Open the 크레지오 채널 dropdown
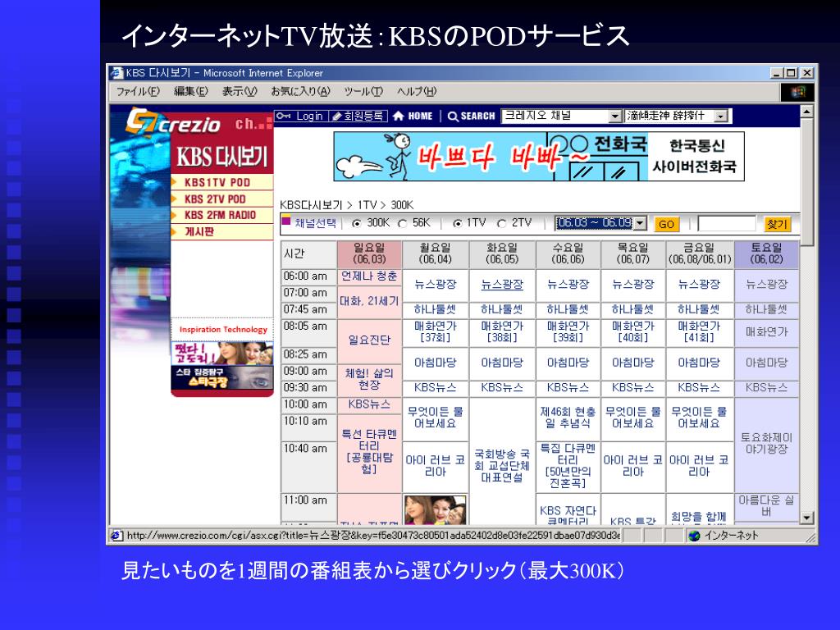The image size is (840, 630). (x=561, y=116)
